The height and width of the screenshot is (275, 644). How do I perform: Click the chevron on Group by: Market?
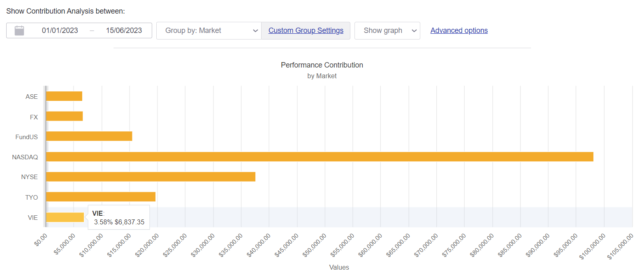256,30
